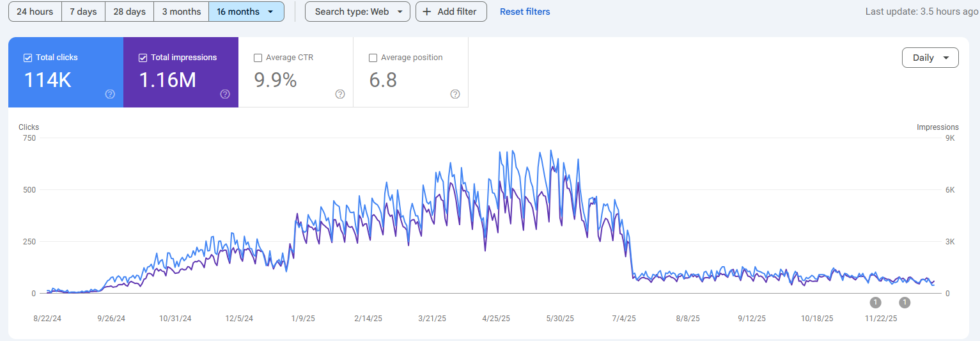Uncheck the Total clicks checkbox
The width and height of the screenshot is (980, 341).
pyautogui.click(x=27, y=58)
